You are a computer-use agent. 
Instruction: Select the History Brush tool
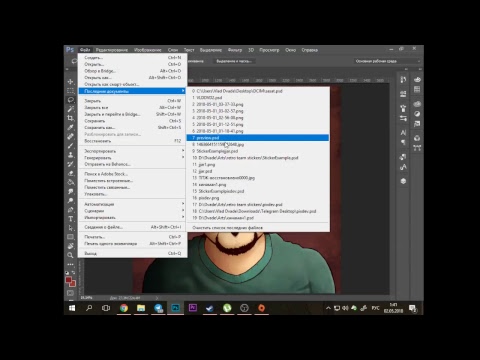pos(70,164)
